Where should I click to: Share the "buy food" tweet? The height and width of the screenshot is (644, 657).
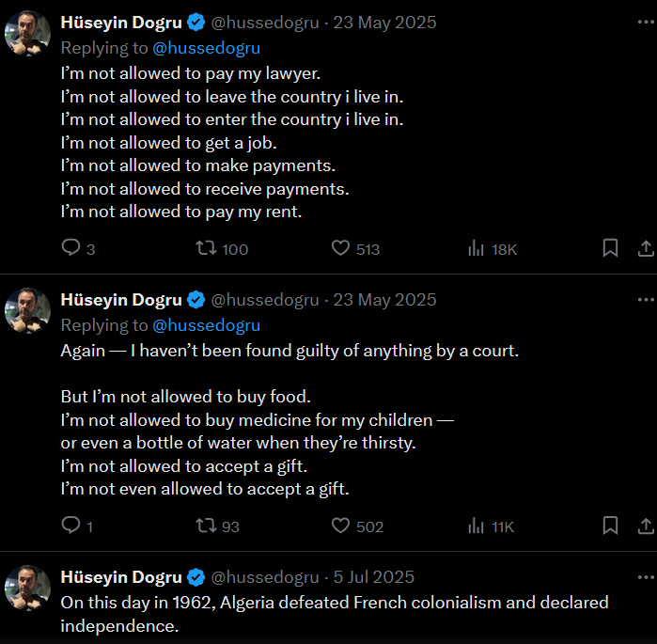click(x=646, y=526)
